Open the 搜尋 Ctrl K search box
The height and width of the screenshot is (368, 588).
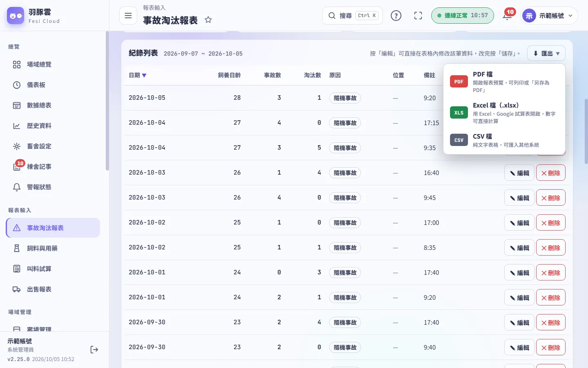(x=353, y=16)
